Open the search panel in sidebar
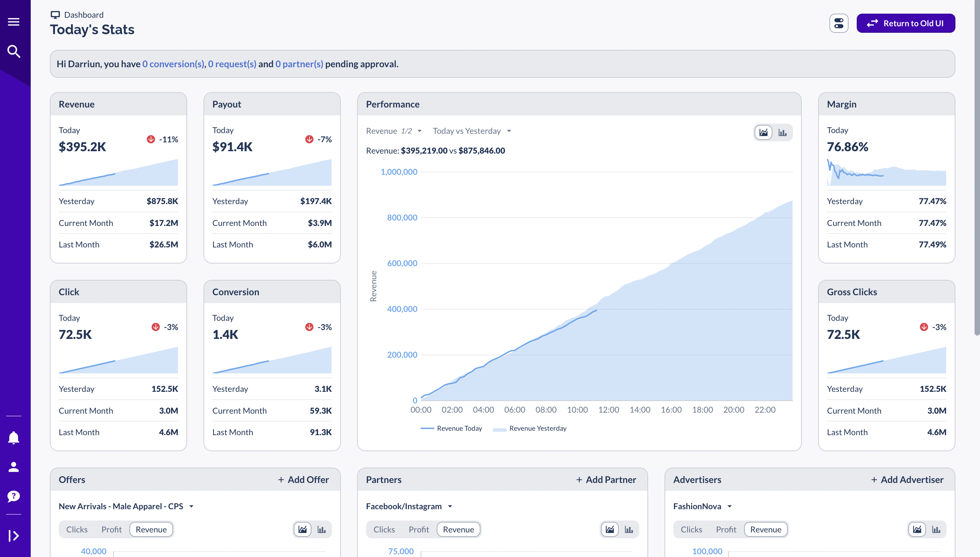Screen dimensions: 980x557 [14, 51]
